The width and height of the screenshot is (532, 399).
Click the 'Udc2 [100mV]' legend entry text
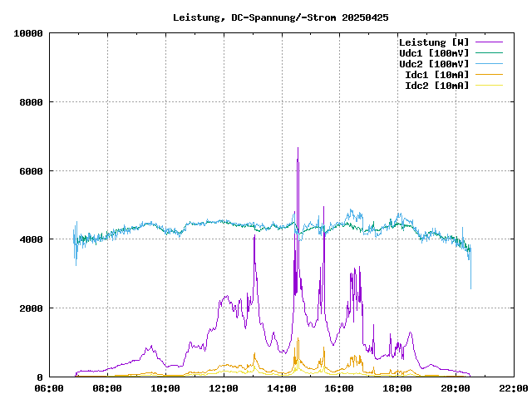click(433, 64)
